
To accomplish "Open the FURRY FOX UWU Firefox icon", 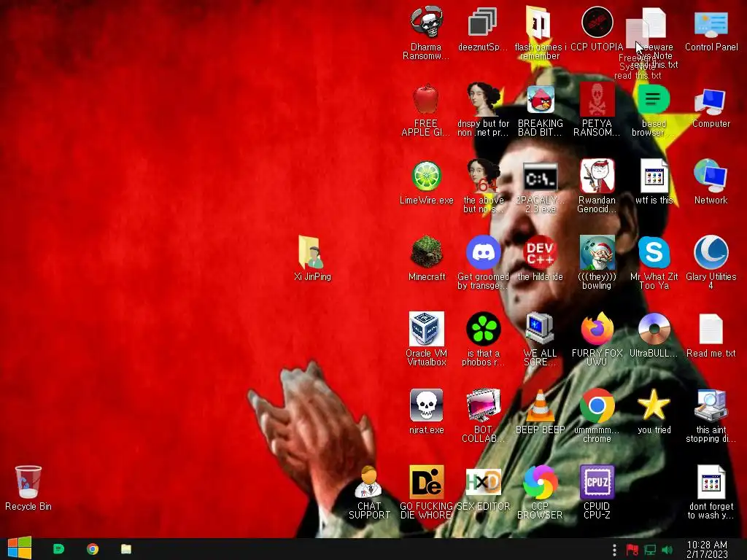I will (x=597, y=329).
